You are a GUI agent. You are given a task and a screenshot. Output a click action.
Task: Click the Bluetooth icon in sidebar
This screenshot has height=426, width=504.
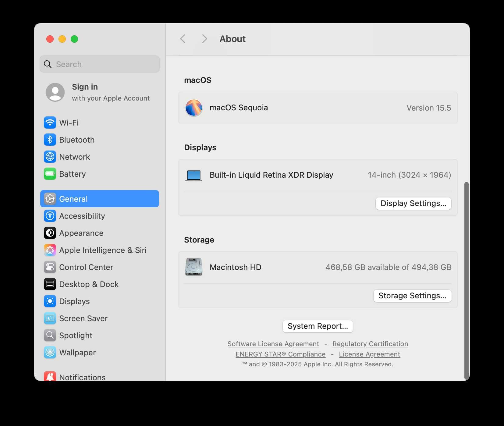[x=50, y=140]
